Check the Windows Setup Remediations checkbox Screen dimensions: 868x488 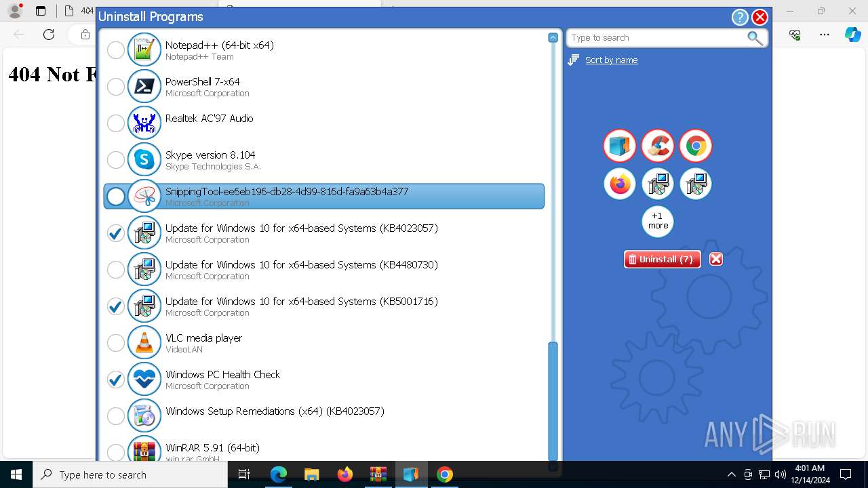pyautogui.click(x=116, y=415)
